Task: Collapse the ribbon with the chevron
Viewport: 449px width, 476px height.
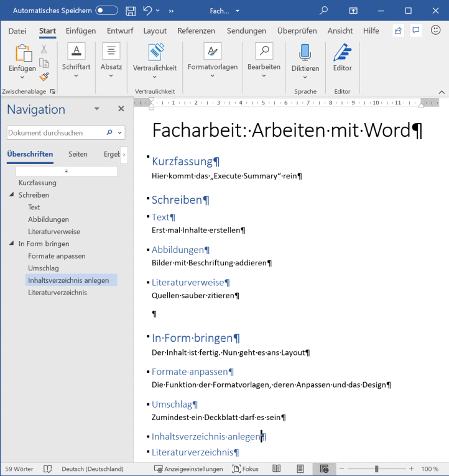Action: (x=442, y=92)
